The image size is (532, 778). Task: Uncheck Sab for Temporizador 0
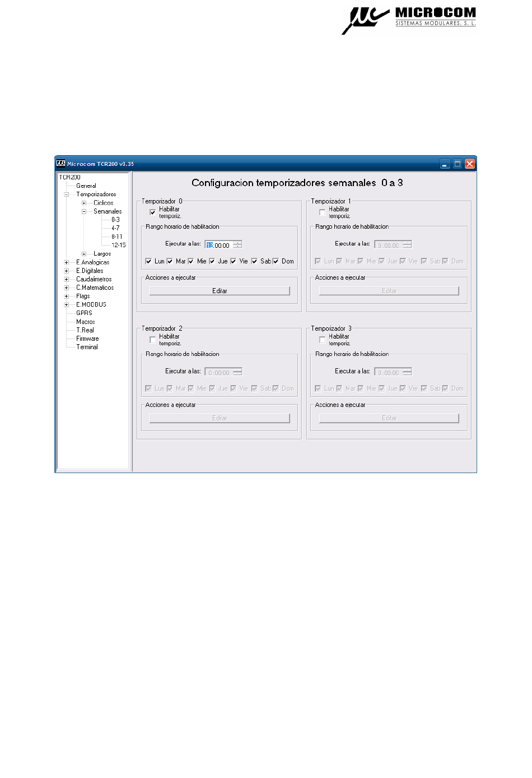click(255, 261)
